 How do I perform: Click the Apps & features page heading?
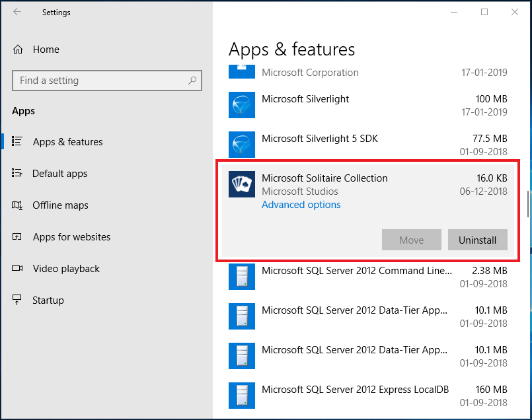(x=292, y=50)
